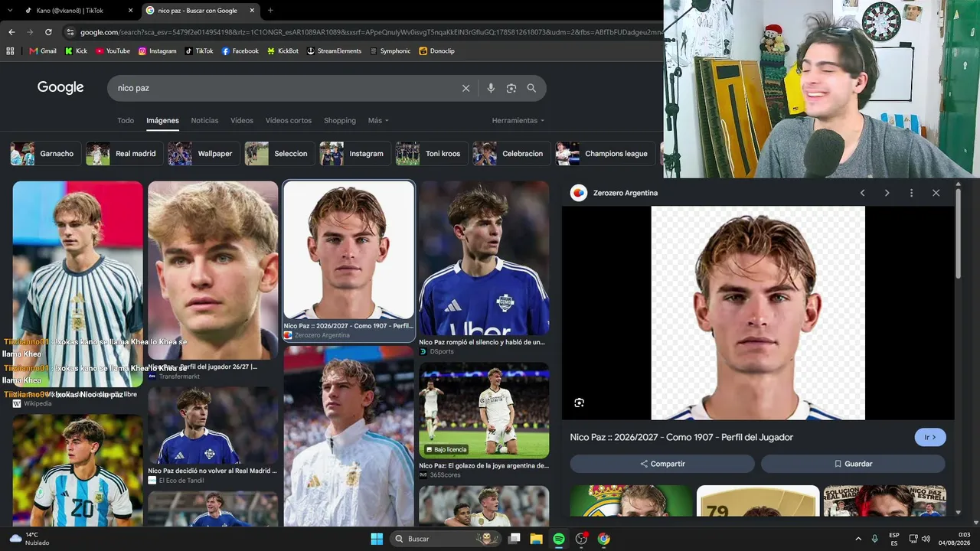
Task: Open the Windows Start menu
Action: (377, 539)
